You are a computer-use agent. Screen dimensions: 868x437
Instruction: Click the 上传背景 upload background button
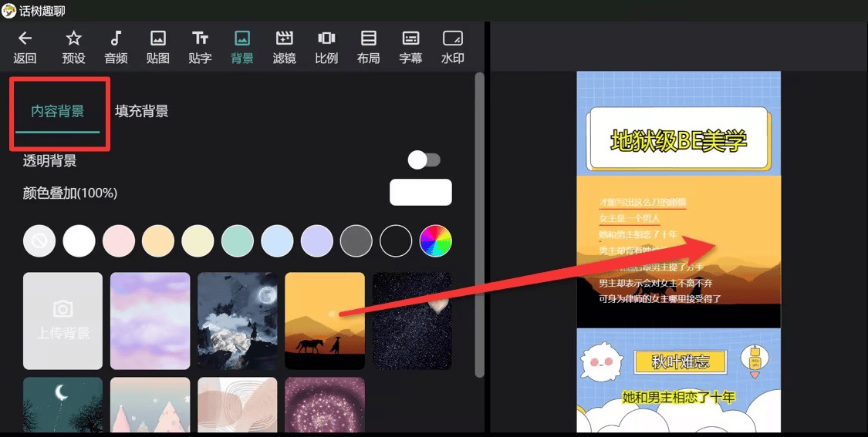(x=62, y=321)
